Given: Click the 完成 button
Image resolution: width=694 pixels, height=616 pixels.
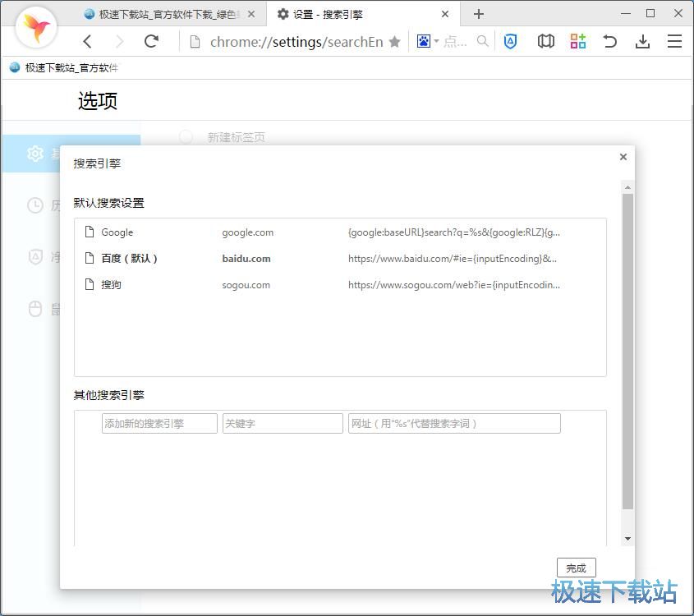Looking at the screenshot, I should 577,568.
